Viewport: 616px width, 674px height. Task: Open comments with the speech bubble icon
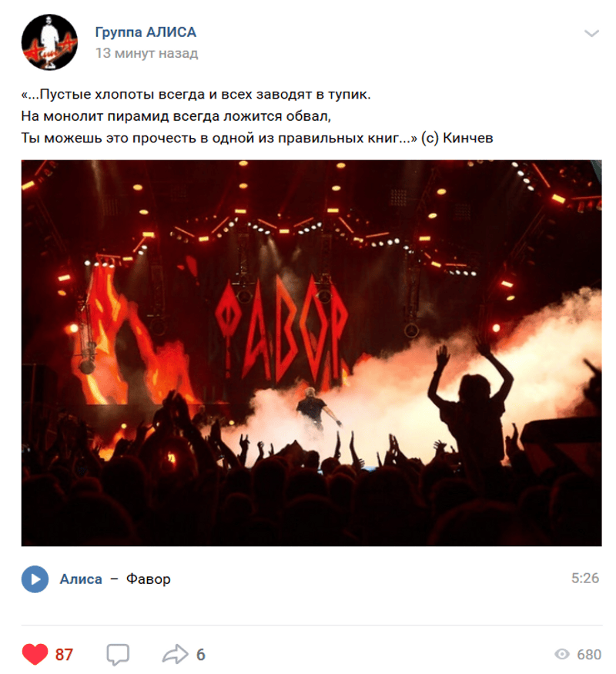coord(117,655)
